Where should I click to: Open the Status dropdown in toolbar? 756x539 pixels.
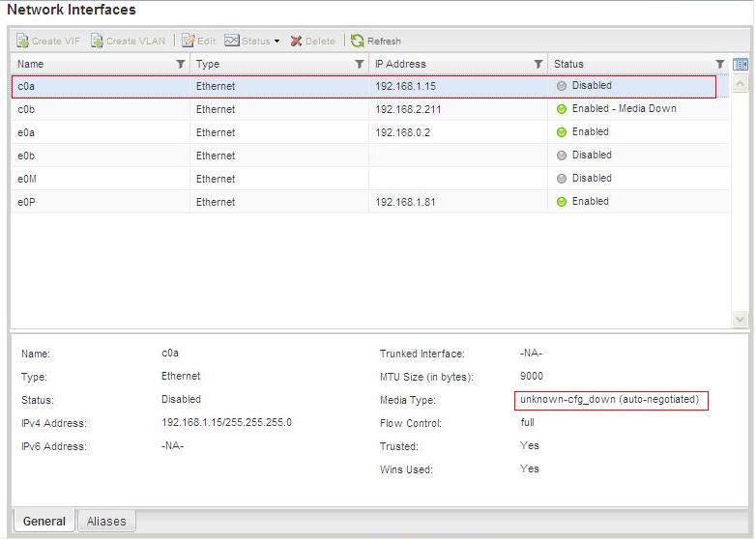252,41
